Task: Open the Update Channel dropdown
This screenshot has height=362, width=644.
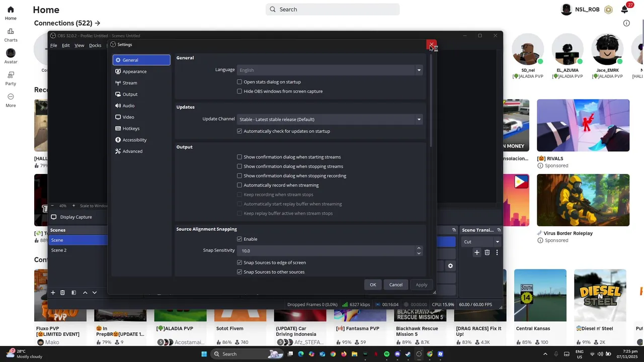Action: pyautogui.click(x=330, y=119)
